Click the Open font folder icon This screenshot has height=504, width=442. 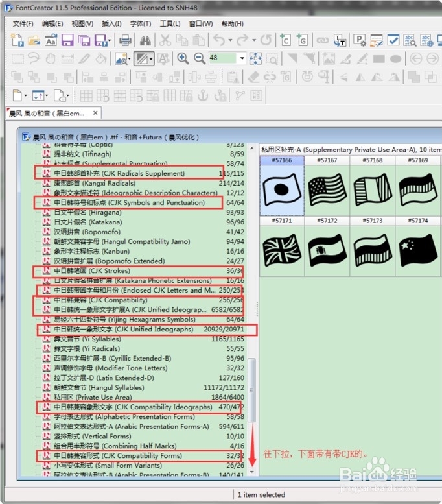pyautogui.click(x=34, y=40)
